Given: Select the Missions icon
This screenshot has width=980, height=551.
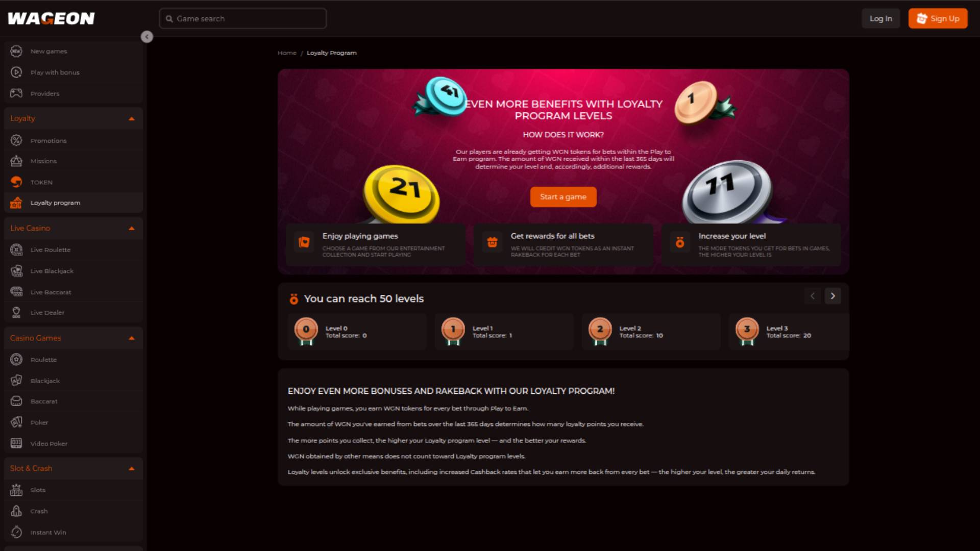Looking at the screenshot, I should pos(16,161).
